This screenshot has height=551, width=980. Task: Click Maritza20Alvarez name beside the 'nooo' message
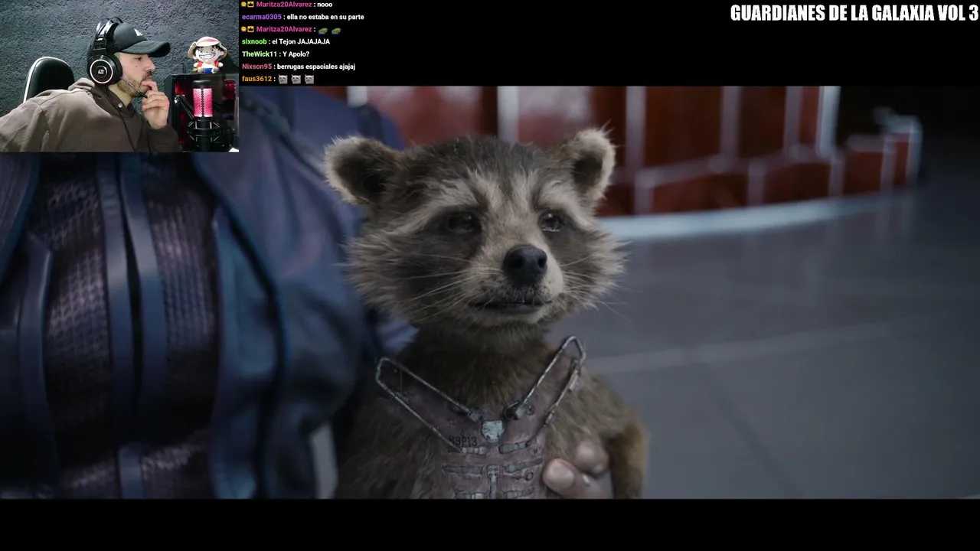[284, 5]
